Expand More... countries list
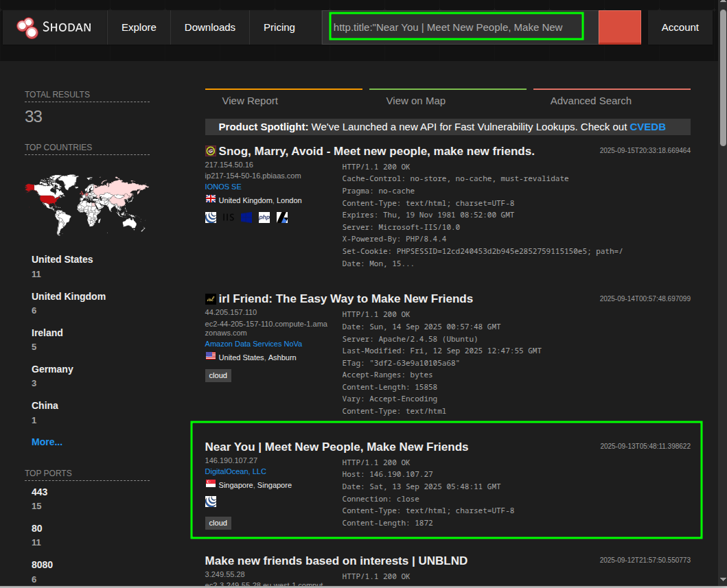727x588 pixels. (47, 442)
